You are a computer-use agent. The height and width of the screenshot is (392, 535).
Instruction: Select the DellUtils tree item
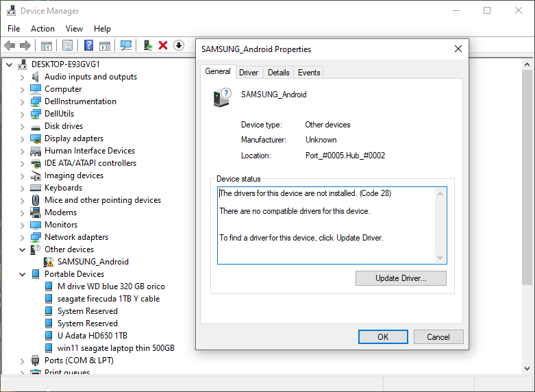click(x=59, y=114)
